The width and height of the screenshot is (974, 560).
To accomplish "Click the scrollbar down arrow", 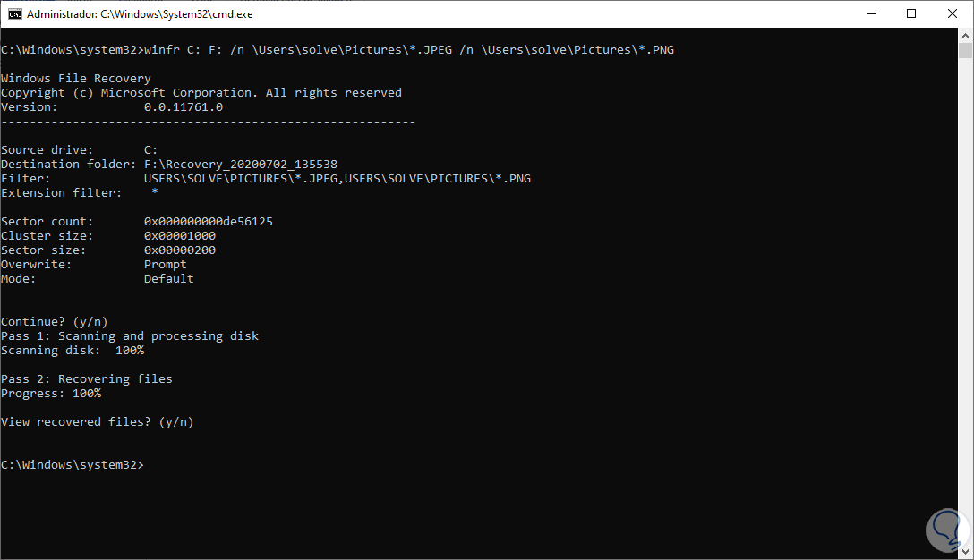I will tap(965, 551).
